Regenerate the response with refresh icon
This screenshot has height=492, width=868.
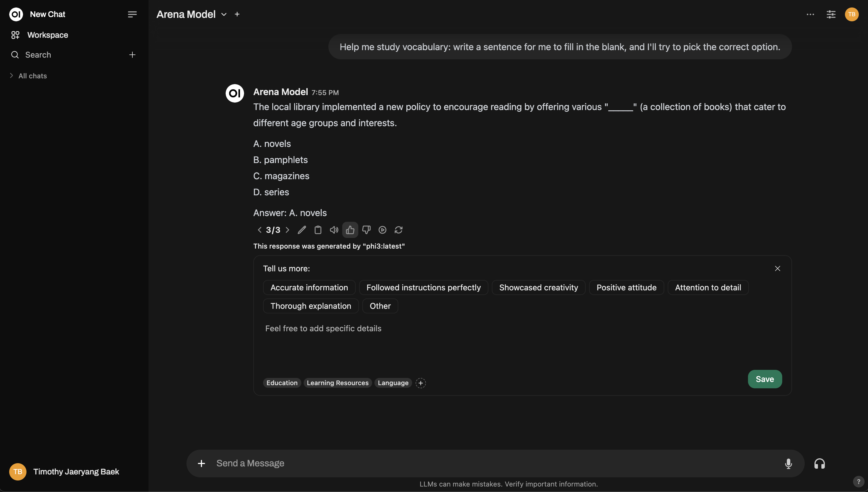[x=398, y=230]
